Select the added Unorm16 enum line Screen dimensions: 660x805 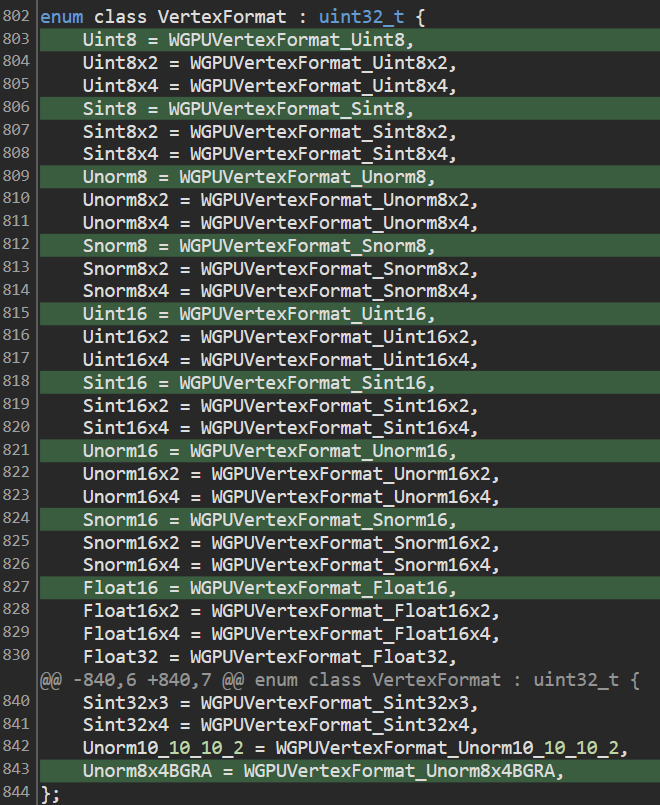pos(350,451)
